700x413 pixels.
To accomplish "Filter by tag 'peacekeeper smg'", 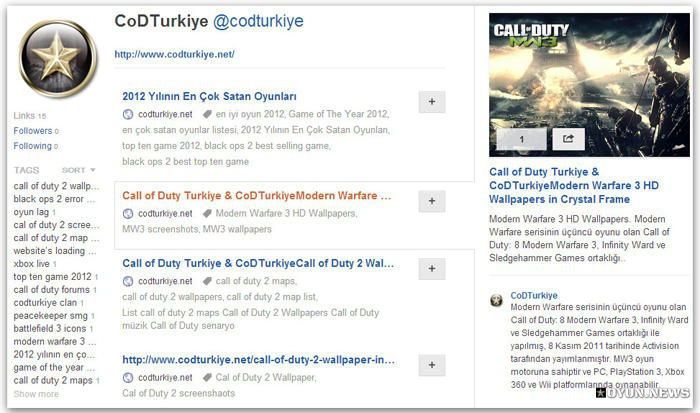I will [54, 316].
